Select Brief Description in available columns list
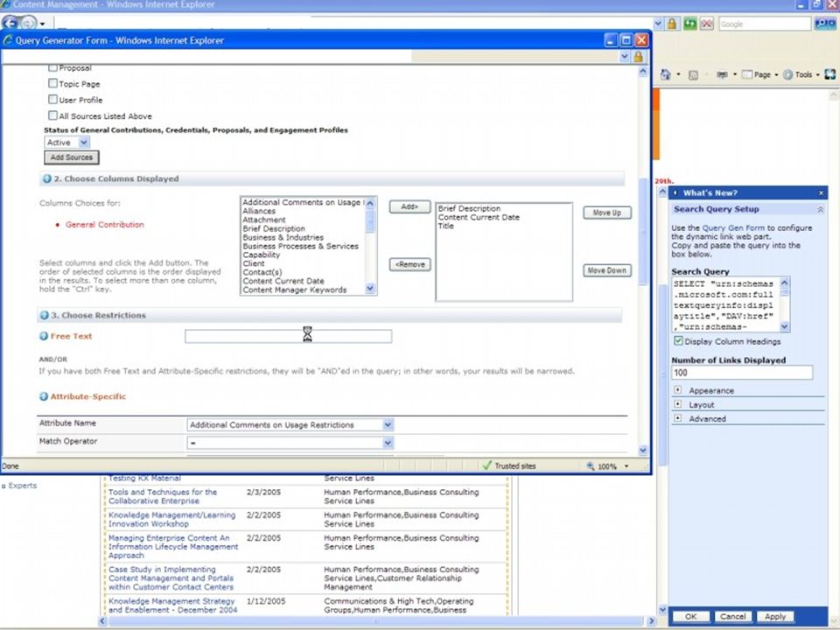This screenshot has width=840, height=630. tap(274, 228)
